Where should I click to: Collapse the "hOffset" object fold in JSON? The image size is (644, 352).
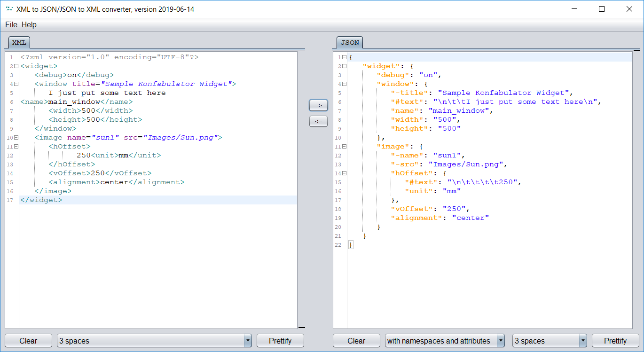pos(344,173)
